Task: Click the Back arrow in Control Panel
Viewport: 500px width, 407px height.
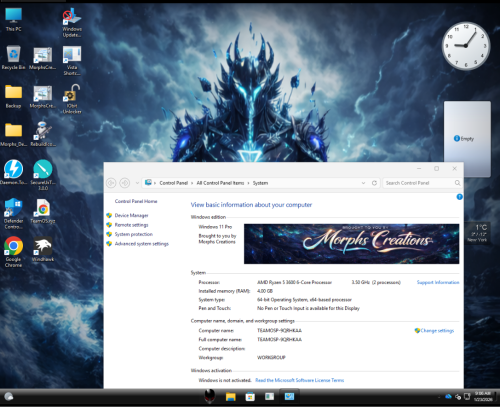Action: tap(111, 183)
